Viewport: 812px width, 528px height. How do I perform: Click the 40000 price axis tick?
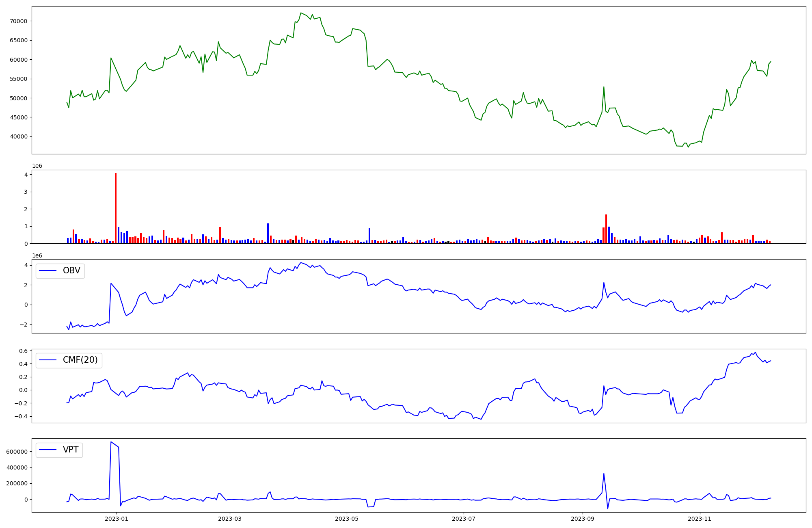pos(18,137)
